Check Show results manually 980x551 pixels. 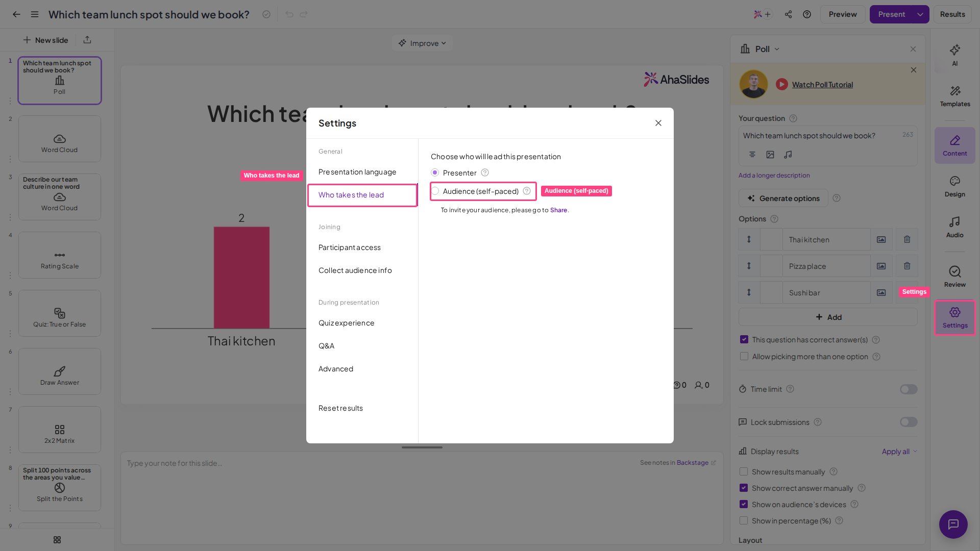(744, 472)
